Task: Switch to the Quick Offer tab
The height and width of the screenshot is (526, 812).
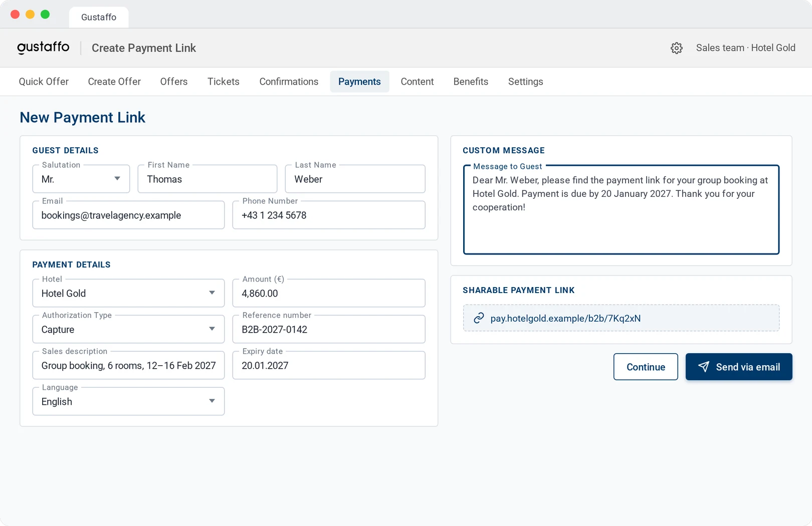Action: tap(44, 82)
